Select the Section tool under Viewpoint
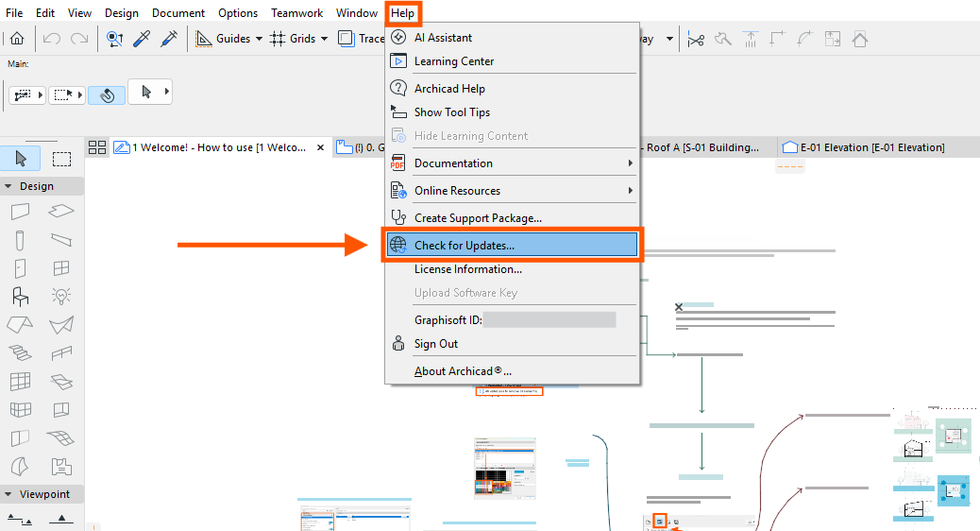The image size is (980, 531). coord(20,519)
